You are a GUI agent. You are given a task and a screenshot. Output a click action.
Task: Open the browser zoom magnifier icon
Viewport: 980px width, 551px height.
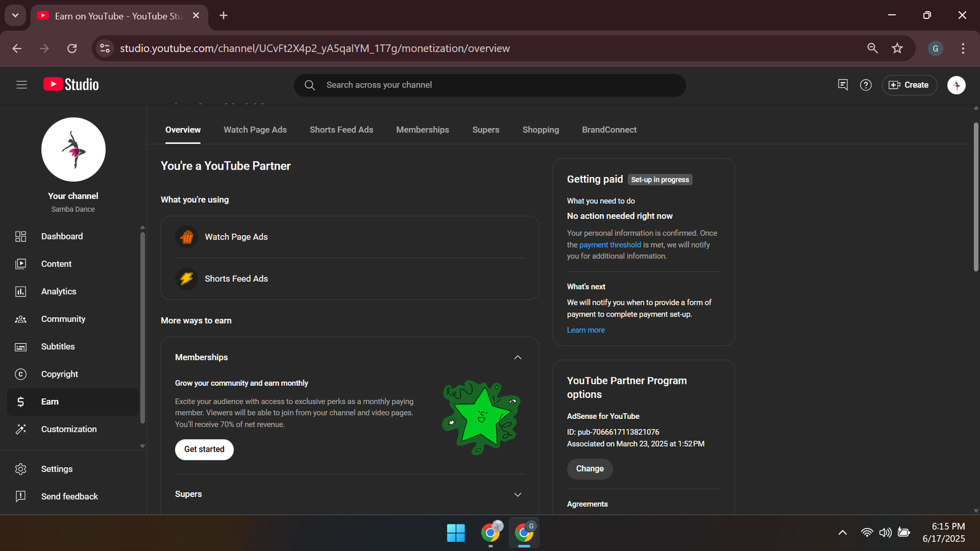[872, 48]
